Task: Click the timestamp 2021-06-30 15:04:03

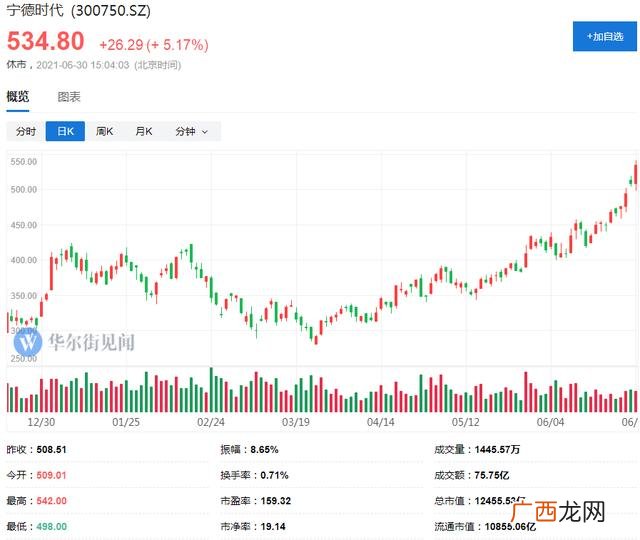Action: coord(83,65)
